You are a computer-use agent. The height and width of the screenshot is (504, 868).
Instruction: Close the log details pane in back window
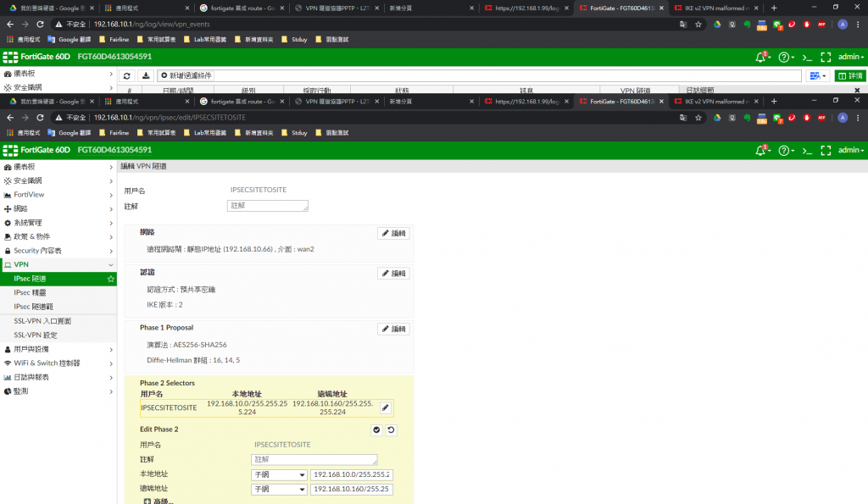tap(857, 90)
